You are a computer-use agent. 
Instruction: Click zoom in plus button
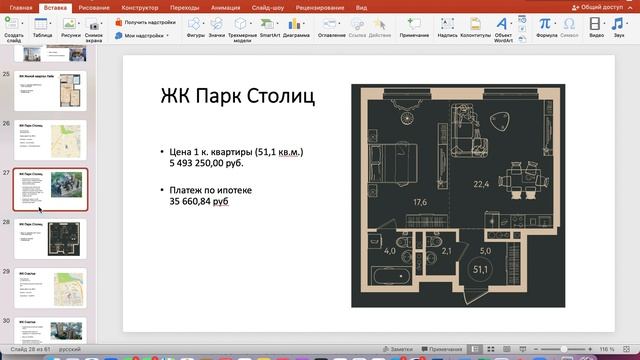point(590,349)
